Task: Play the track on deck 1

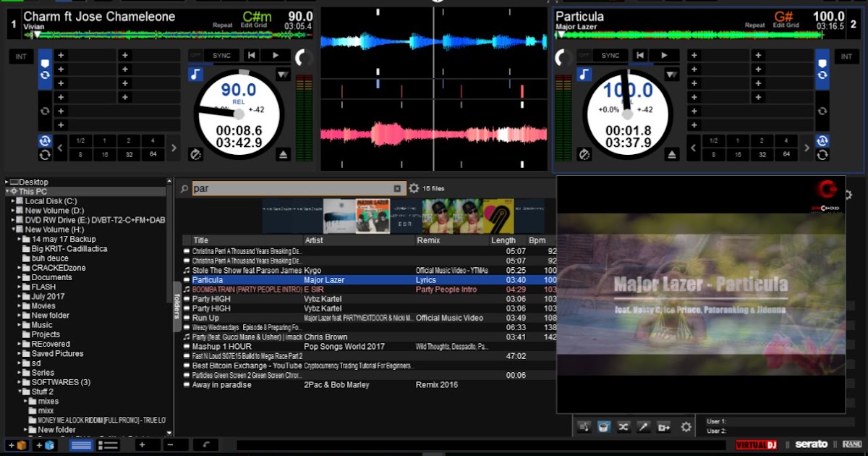Action: (275, 55)
